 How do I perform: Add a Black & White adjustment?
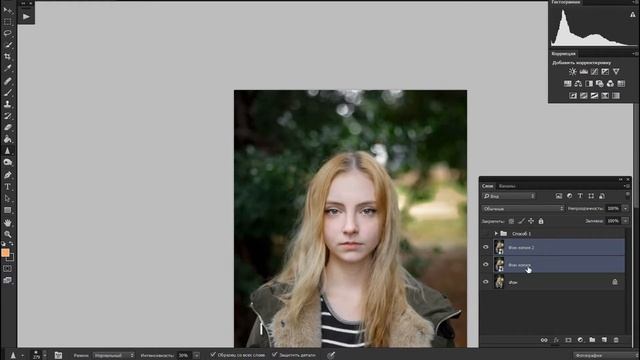coord(589,84)
